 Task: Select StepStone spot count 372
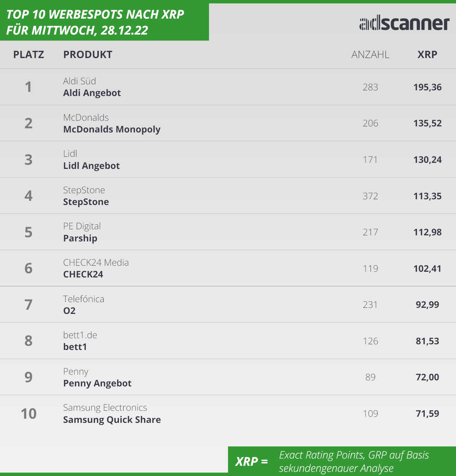(370, 196)
